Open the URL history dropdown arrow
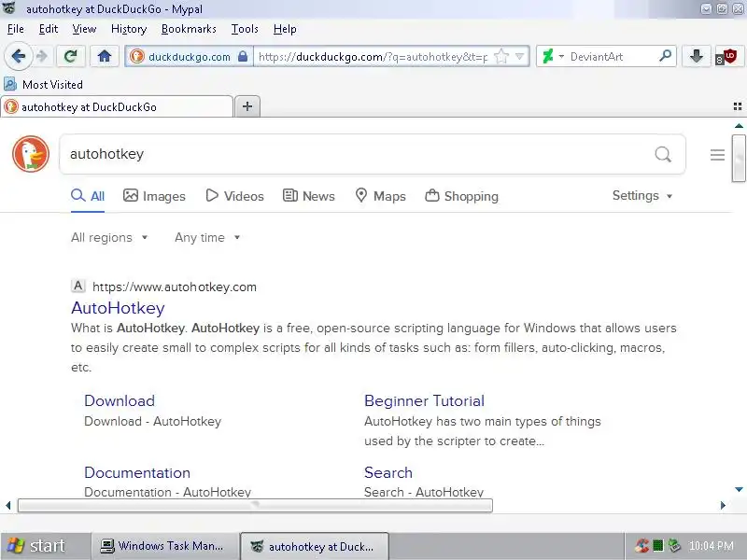747x560 pixels. click(520, 57)
